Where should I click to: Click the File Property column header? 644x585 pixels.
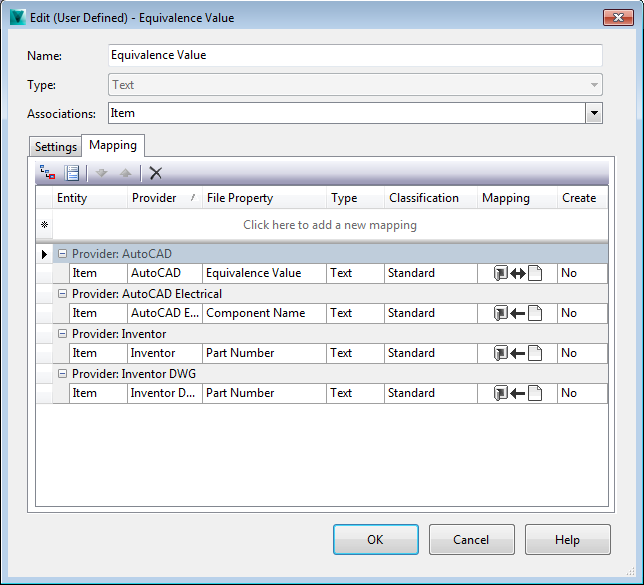point(264,198)
